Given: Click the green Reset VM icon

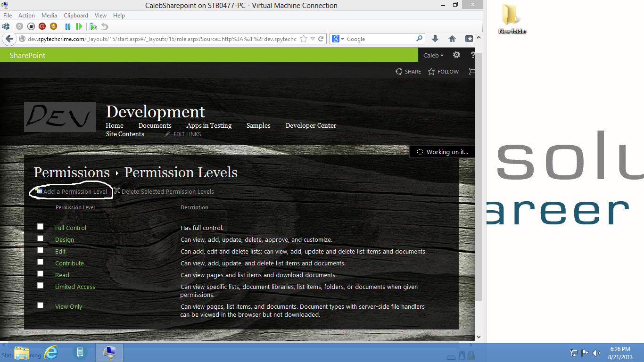Looking at the screenshot, I should (79, 26).
